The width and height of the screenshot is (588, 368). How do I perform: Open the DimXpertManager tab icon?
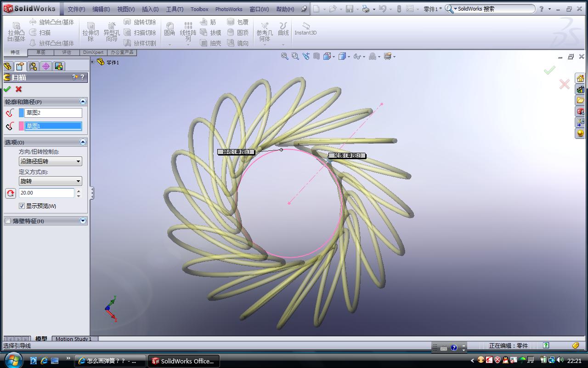(46, 66)
